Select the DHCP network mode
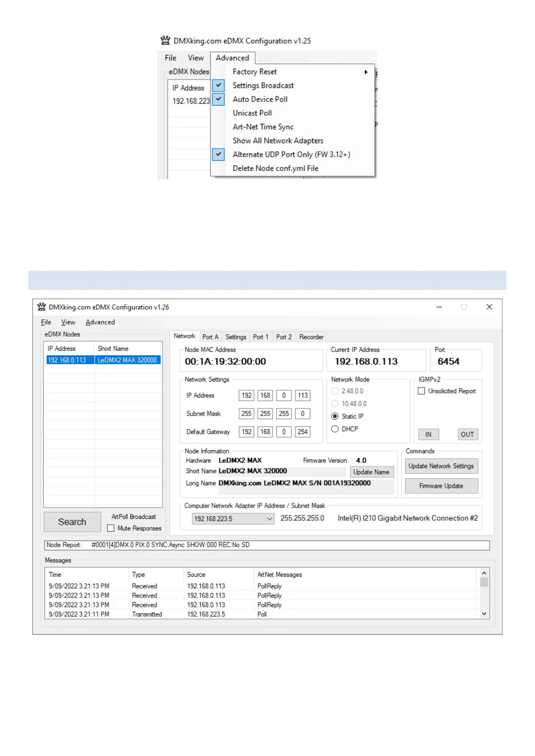Viewport: 535px width, 756px height. (x=335, y=429)
